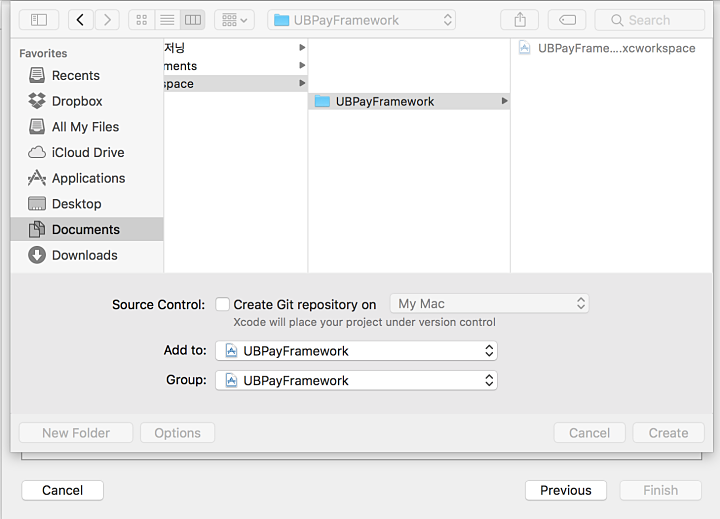Select the row ending in 'ments'
The image size is (720, 519).
point(236,66)
